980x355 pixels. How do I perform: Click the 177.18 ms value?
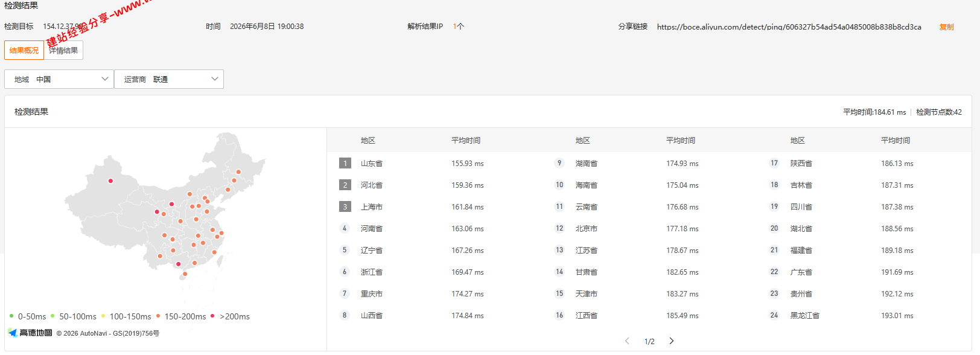[x=682, y=229]
